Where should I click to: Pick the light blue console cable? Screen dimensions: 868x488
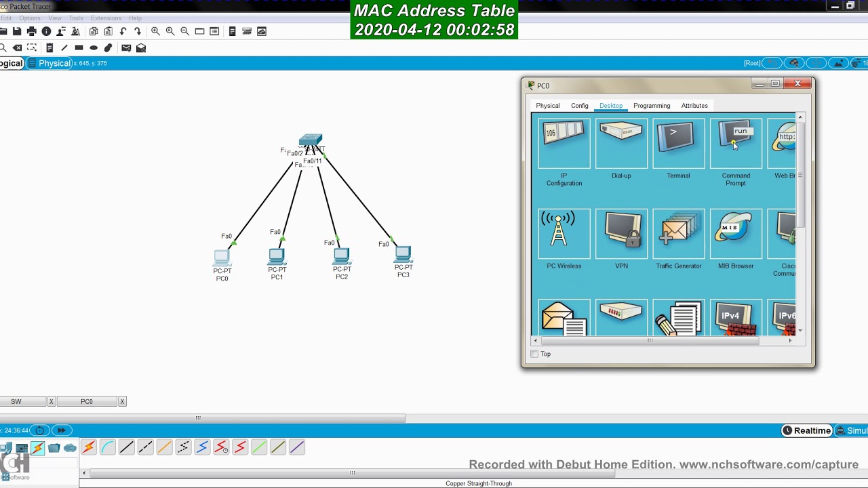point(107,447)
